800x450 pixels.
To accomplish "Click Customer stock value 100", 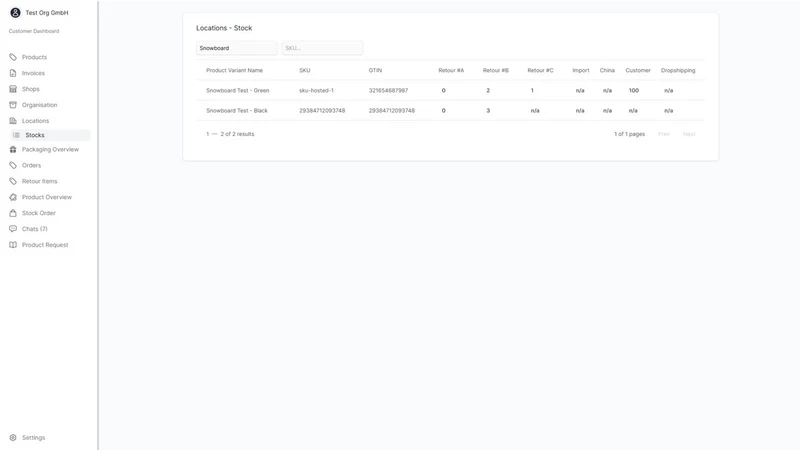I will [634, 90].
